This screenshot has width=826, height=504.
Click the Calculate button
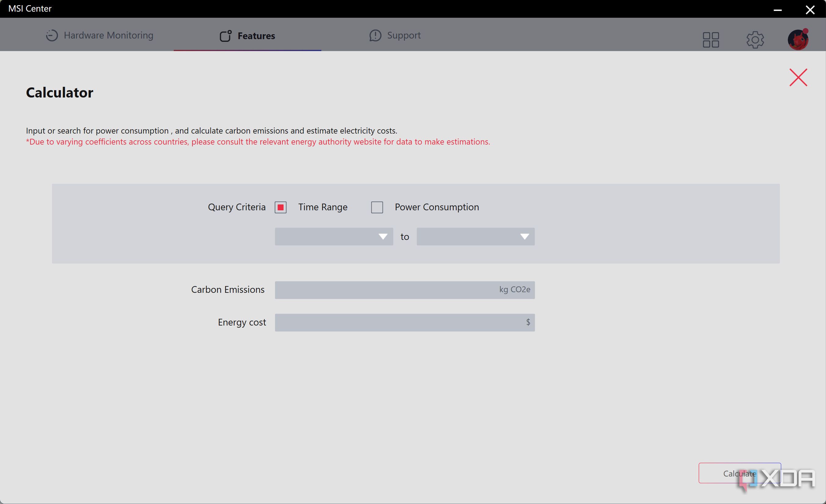tap(740, 473)
